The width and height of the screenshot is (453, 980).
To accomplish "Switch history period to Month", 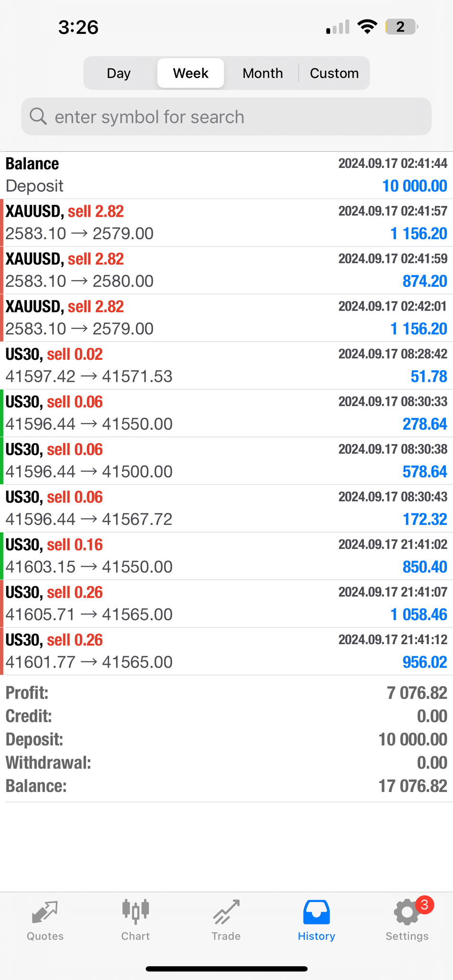I will click(x=263, y=73).
